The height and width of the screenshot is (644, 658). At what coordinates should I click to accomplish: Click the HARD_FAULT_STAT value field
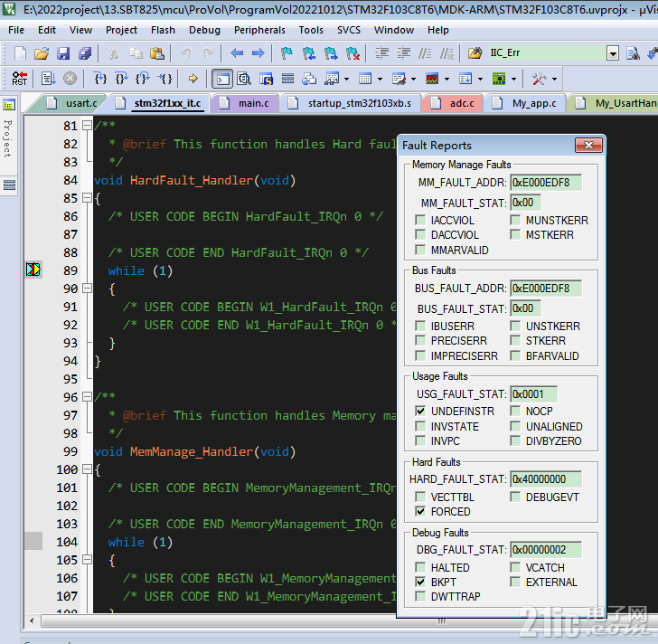coord(546,479)
